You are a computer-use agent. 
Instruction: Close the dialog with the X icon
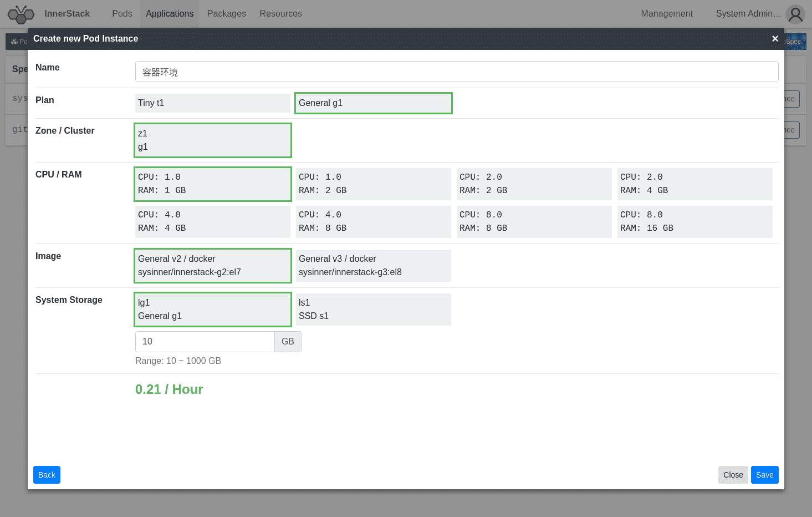[x=775, y=38]
